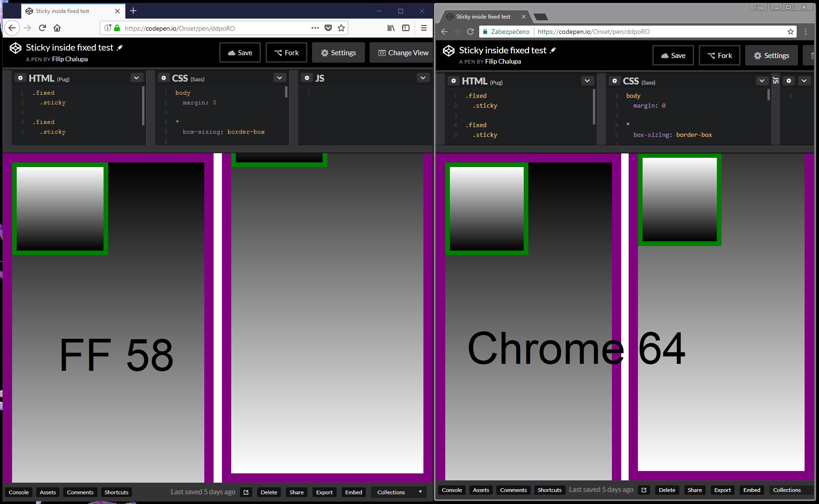This screenshot has width=819, height=504.
Task: Close Firefox tab Sticky inside fixed test
Action: pos(117,11)
